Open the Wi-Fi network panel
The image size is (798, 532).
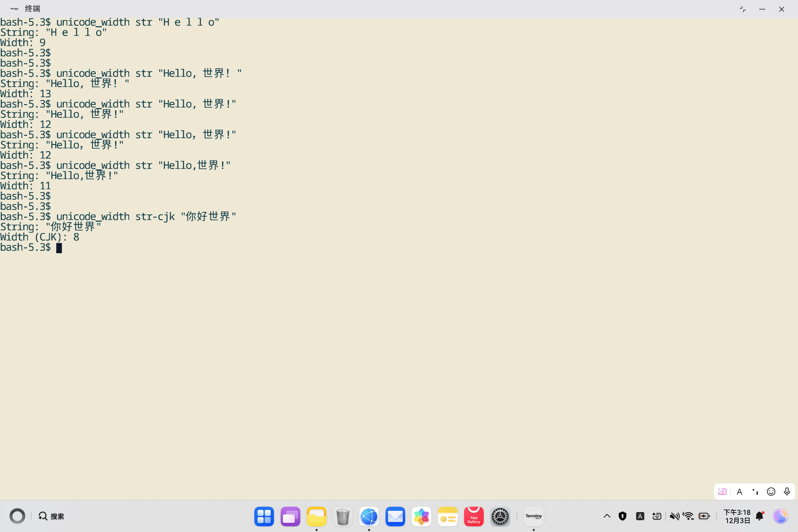click(689, 516)
